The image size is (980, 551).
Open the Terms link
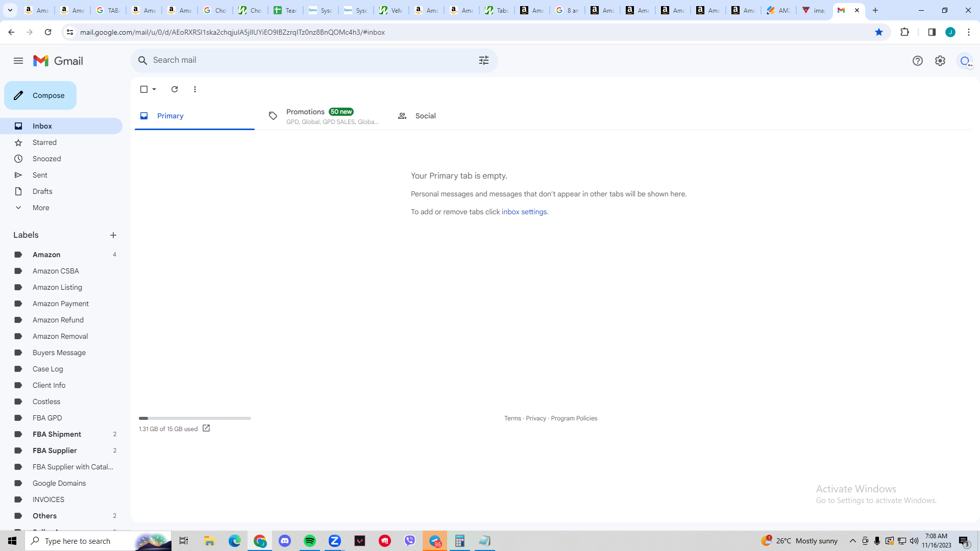click(x=512, y=418)
